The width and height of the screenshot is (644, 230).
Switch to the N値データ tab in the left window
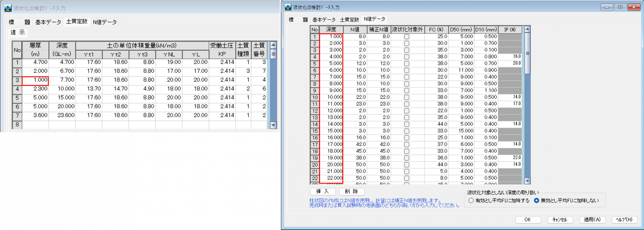[x=105, y=22]
